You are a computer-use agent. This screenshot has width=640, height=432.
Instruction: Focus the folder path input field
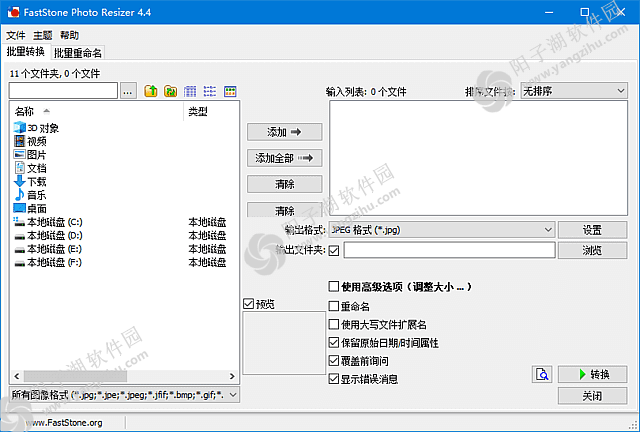pyautogui.click(x=63, y=91)
